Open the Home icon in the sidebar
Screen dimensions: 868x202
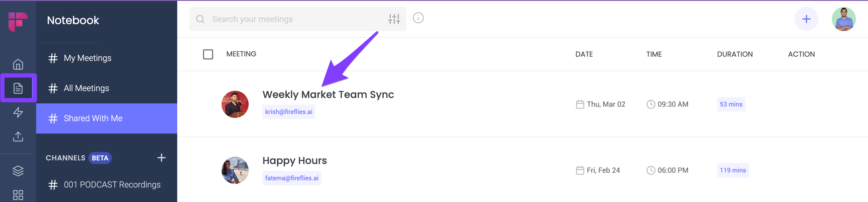tap(18, 64)
